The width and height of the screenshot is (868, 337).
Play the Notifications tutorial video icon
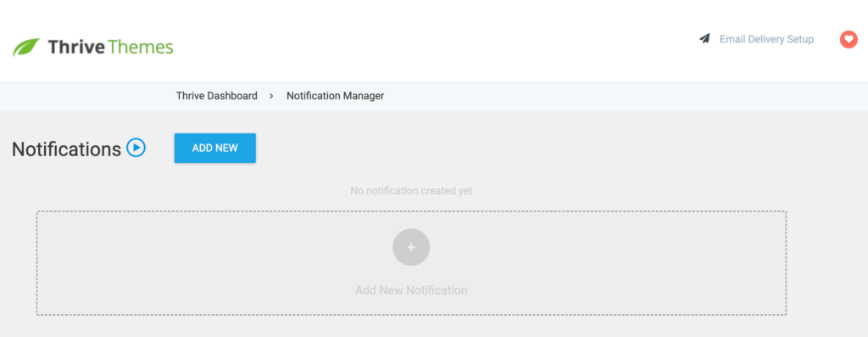click(136, 148)
